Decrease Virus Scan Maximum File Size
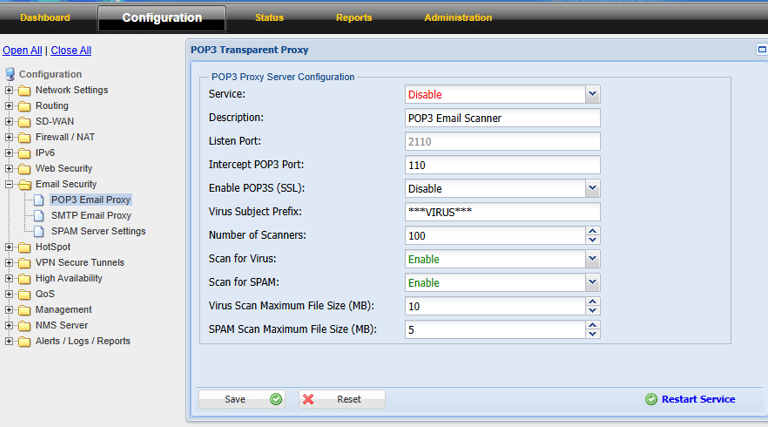768x427 pixels. click(592, 310)
